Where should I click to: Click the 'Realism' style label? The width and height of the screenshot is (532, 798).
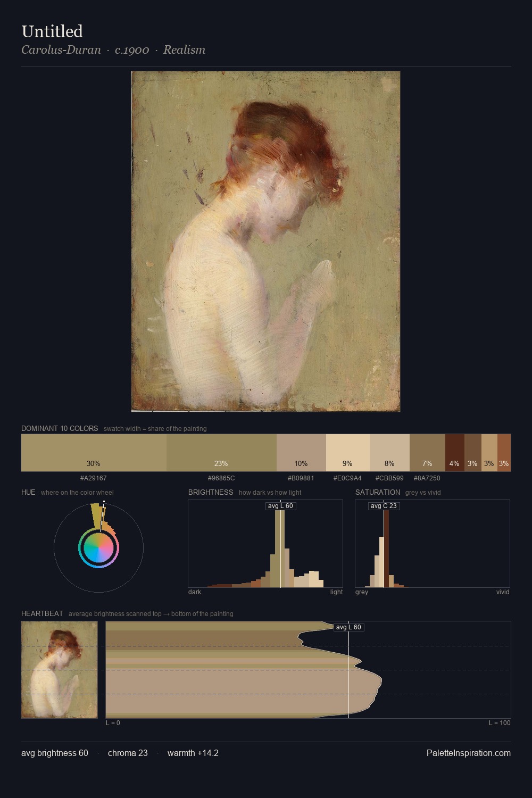pyautogui.click(x=184, y=50)
